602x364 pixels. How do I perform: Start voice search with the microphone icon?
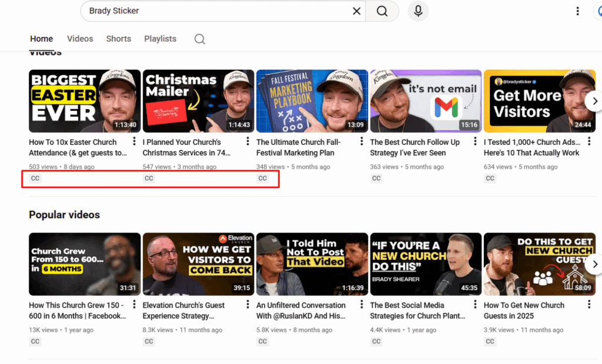(x=418, y=11)
